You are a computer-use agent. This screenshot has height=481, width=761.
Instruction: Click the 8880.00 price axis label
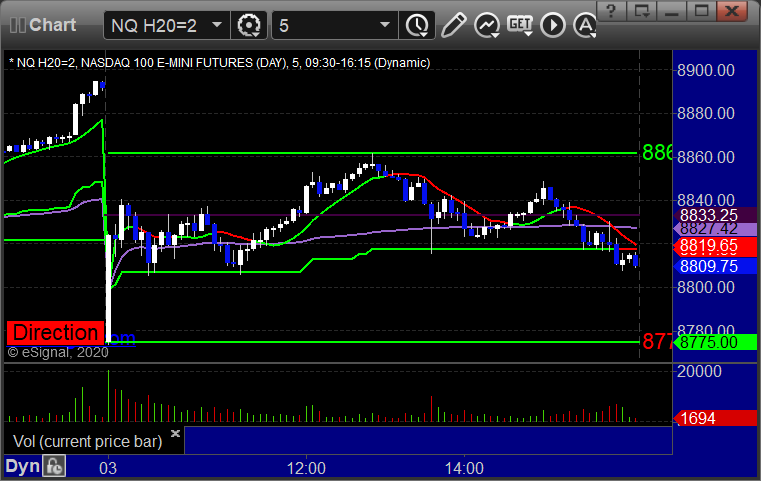(706, 114)
